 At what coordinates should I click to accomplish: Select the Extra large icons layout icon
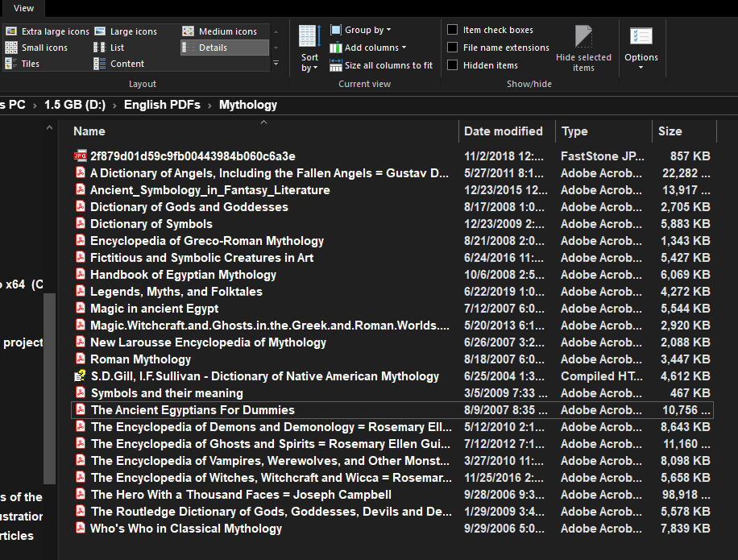[10, 31]
